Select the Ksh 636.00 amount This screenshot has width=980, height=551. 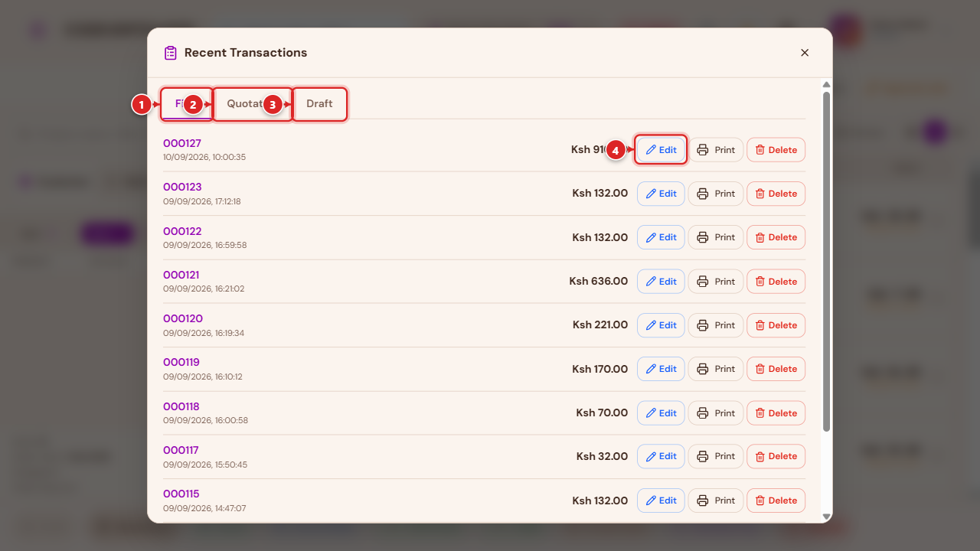click(x=599, y=282)
